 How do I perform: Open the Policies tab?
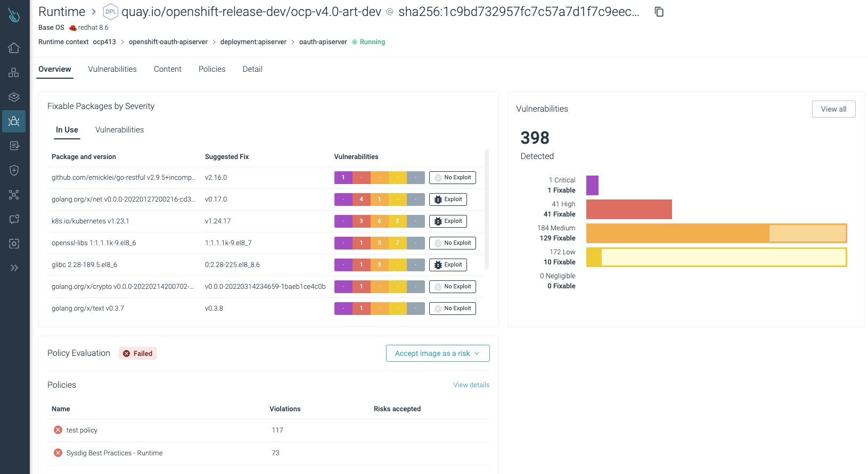[x=212, y=69]
